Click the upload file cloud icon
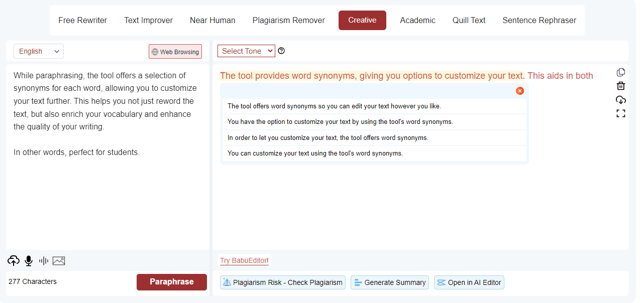The width and height of the screenshot is (644, 303). [14, 261]
